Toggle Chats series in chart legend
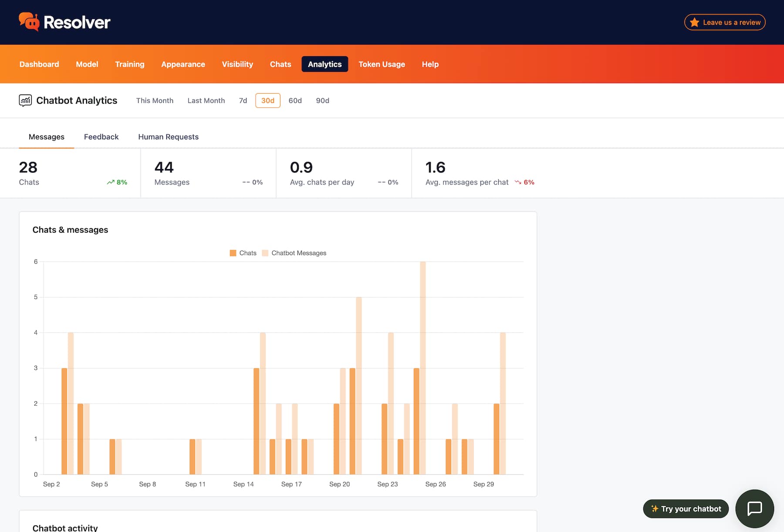Viewport: 784px width, 532px height. [243, 253]
